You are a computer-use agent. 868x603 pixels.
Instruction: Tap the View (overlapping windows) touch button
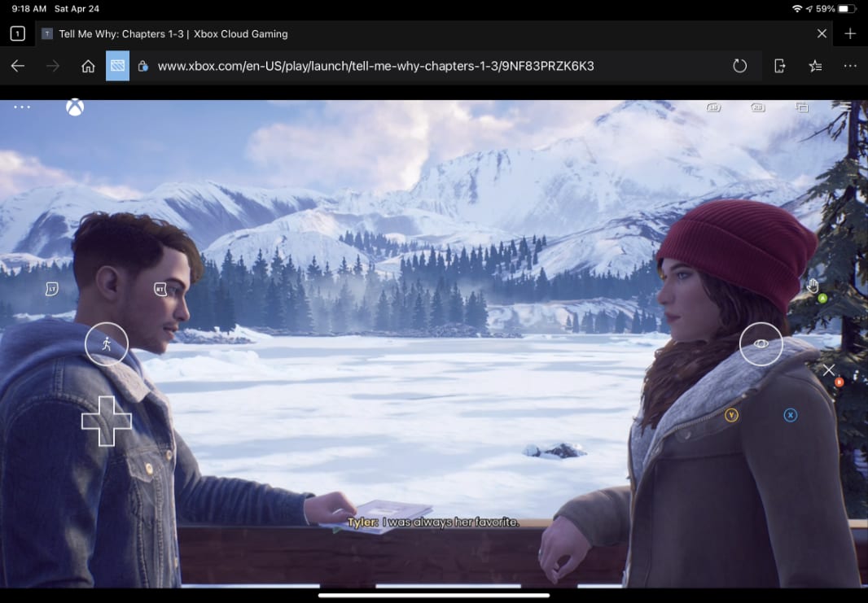802,107
